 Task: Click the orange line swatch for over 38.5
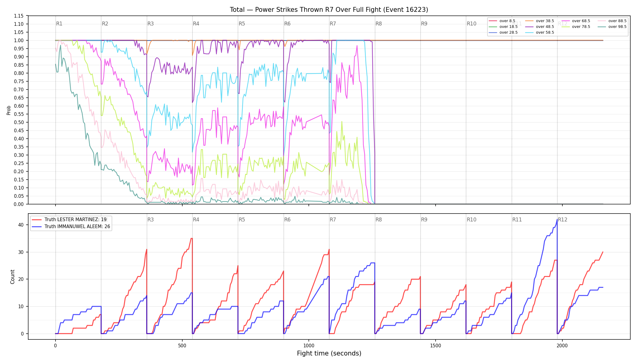point(529,21)
